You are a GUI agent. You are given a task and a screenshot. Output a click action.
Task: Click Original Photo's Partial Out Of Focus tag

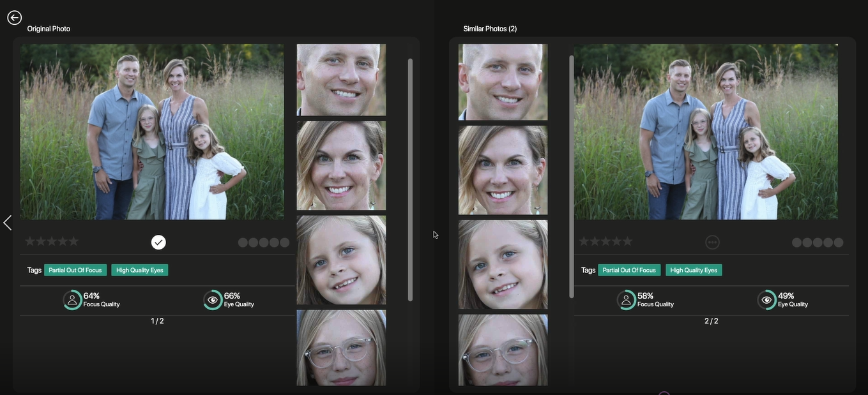tap(75, 270)
